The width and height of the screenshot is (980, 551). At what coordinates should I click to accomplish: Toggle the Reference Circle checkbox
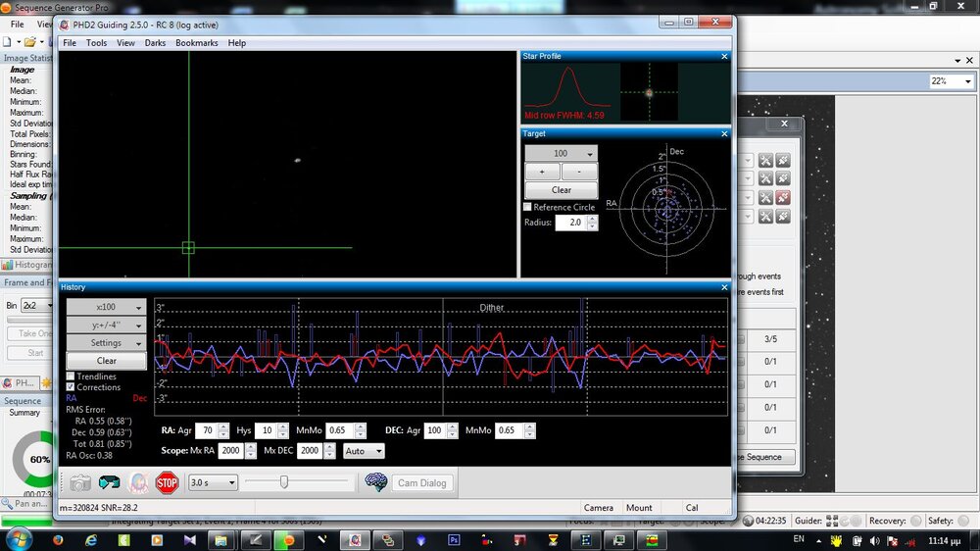(528, 207)
